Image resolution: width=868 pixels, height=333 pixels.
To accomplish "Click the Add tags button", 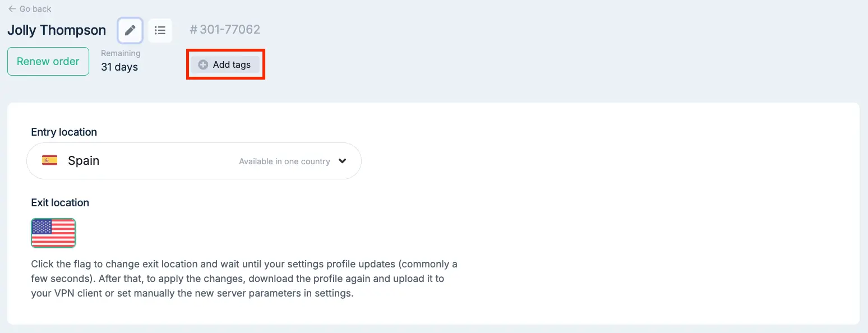I will (225, 65).
